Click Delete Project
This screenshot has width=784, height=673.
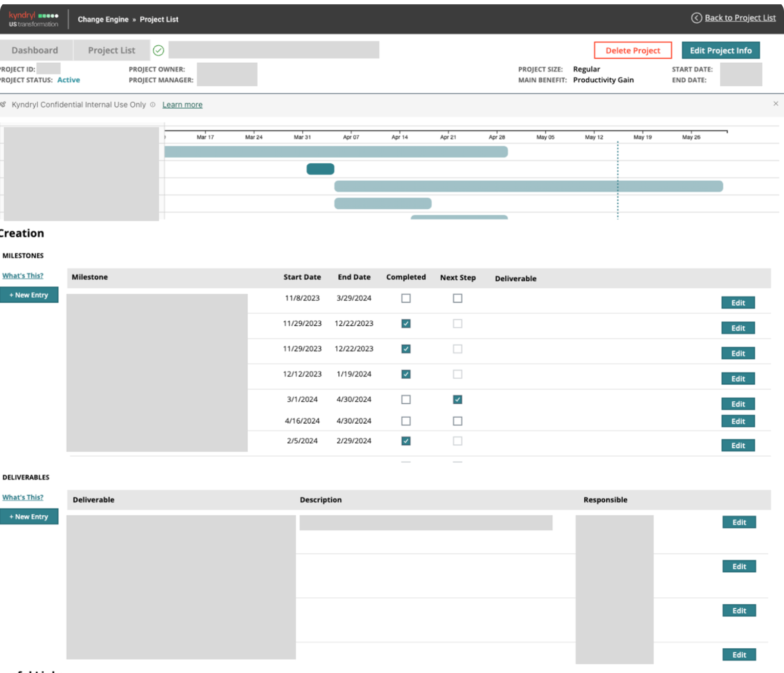click(x=633, y=50)
